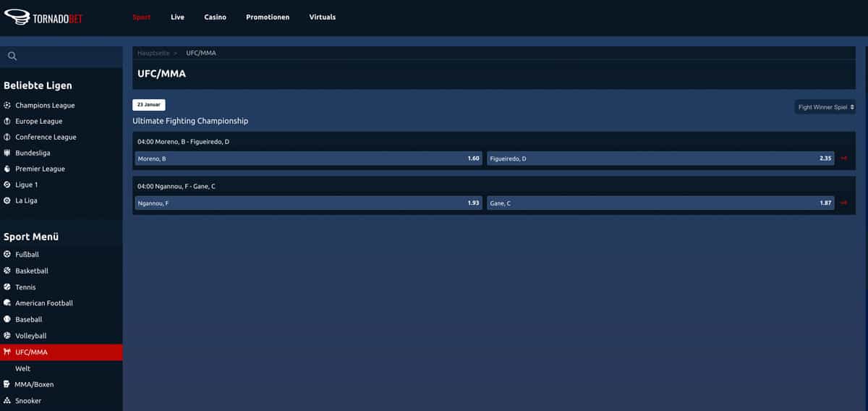This screenshot has width=868, height=411.
Task: Open La Liga link
Action: click(x=26, y=200)
